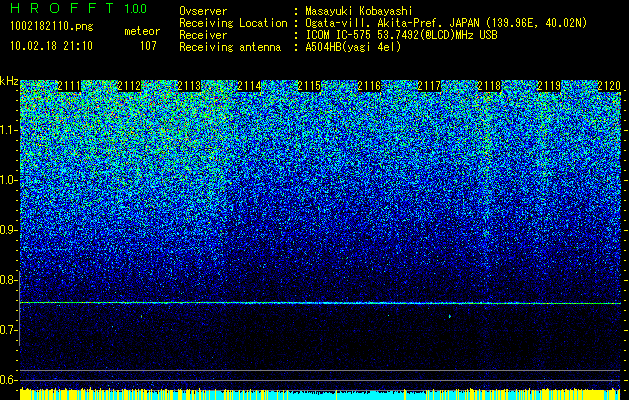Viewport: 629px width, 400px height.
Task: Click the green carrier line in spectrogram
Action: pos(320,303)
